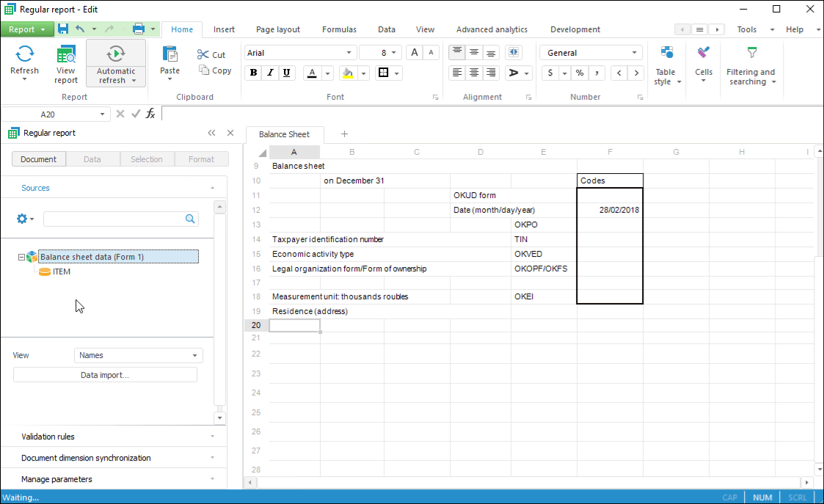
Task: Click the Filtering and searching funnel icon
Action: (751, 53)
